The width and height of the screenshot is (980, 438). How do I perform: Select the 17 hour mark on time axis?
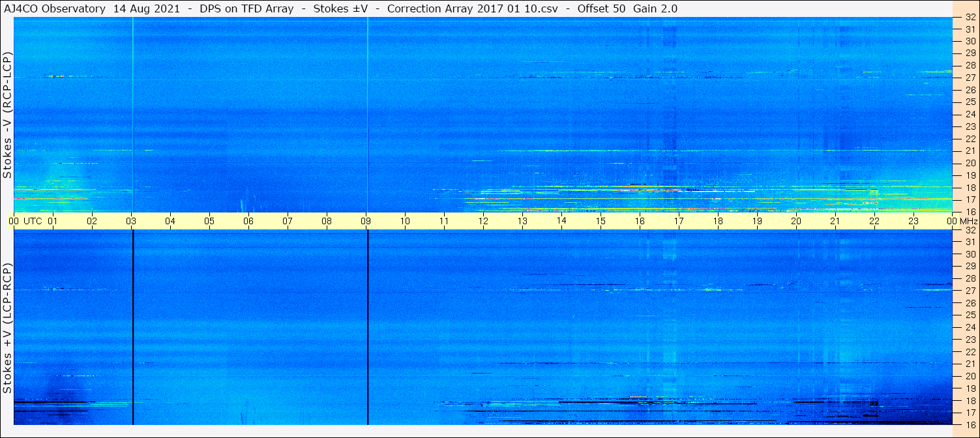[x=679, y=221]
